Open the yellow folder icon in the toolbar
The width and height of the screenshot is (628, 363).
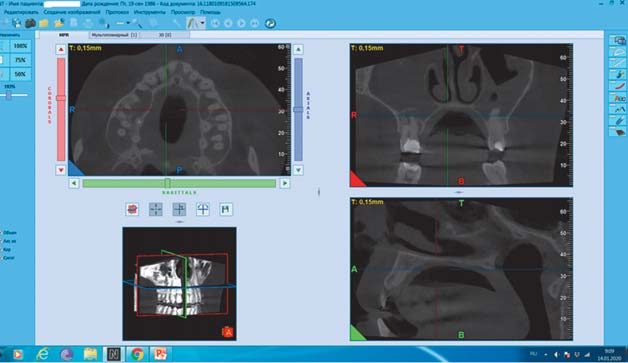[44, 23]
